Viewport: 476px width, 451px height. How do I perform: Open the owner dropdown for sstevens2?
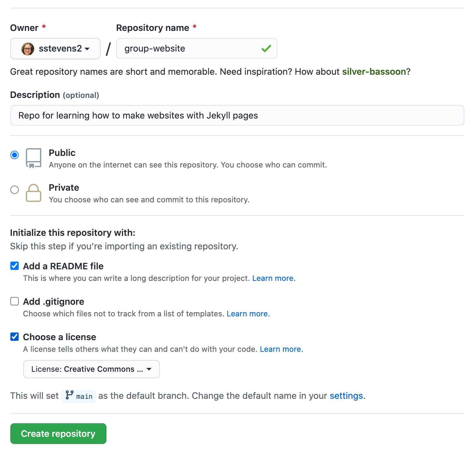click(55, 49)
